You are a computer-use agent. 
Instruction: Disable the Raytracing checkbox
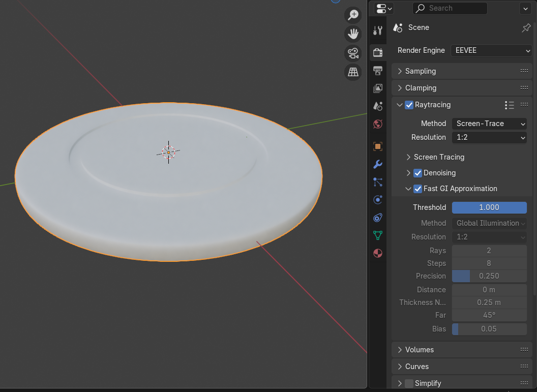(409, 105)
